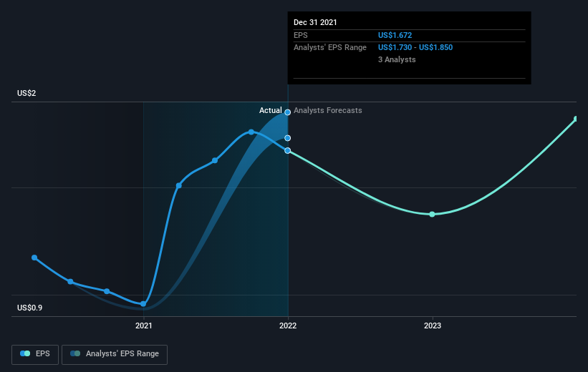Select the upper analyst range point at 2022
Screen dimensions: 588x372
[x=288, y=112]
